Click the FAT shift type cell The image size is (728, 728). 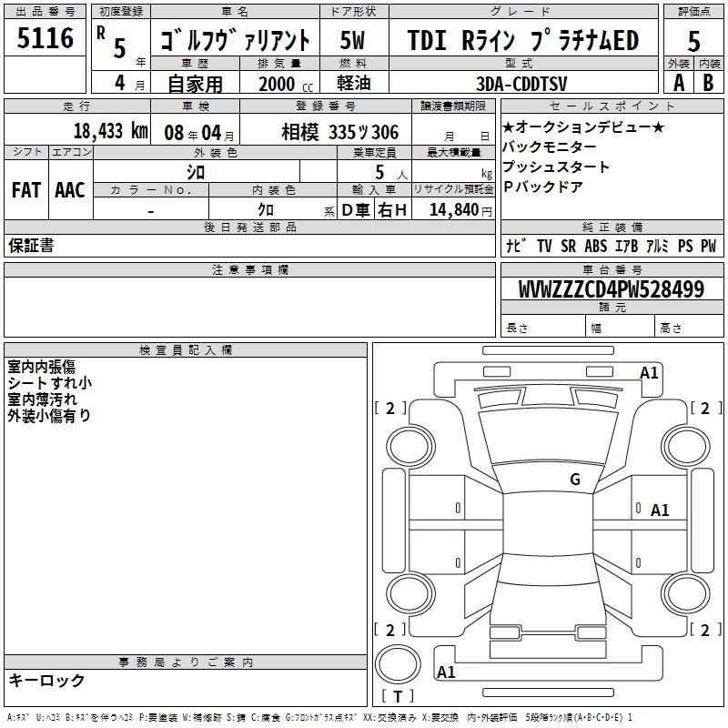coord(25,189)
